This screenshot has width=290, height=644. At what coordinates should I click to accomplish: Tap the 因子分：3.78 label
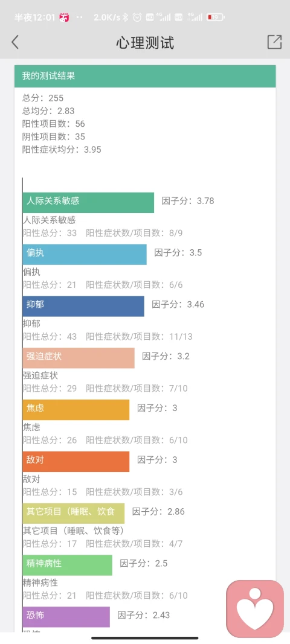(x=188, y=201)
